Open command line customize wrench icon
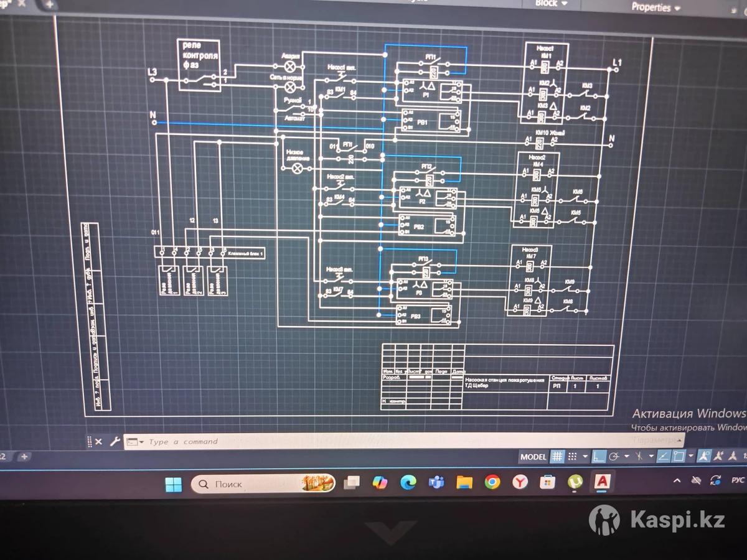The height and width of the screenshot is (560, 747). pyautogui.click(x=115, y=441)
